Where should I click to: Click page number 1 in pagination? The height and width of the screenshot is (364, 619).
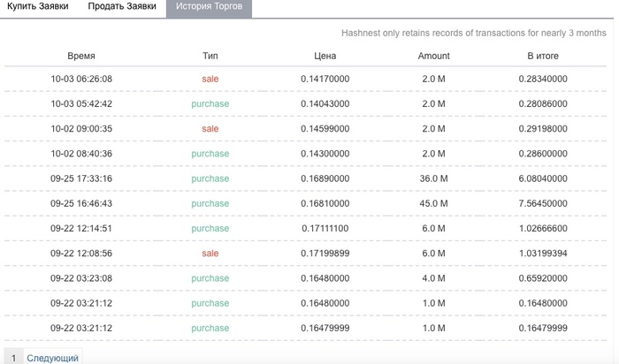click(x=13, y=358)
